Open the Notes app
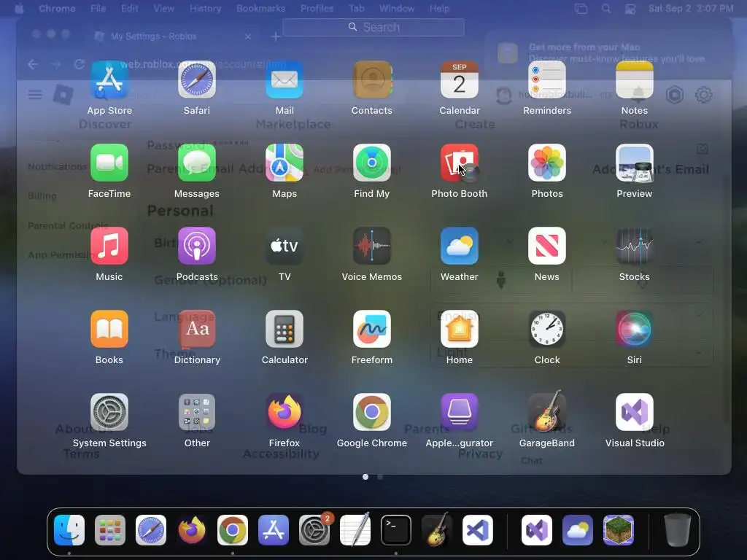This screenshot has height=560, width=747. [635, 79]
